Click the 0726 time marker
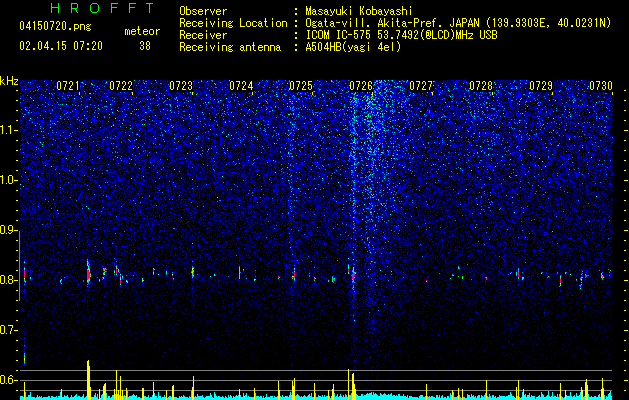Image resolution: width=629 pixels, height=400 pixels. tap(361, 86)
